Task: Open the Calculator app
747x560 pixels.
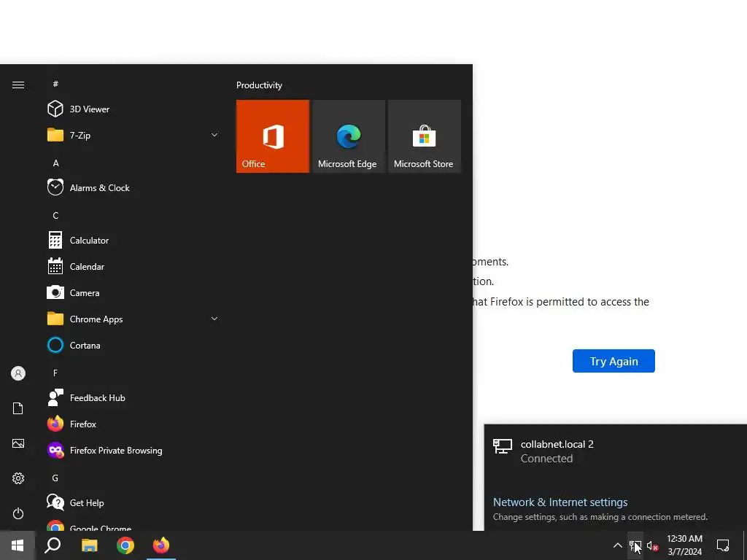Action: point(133,241)
